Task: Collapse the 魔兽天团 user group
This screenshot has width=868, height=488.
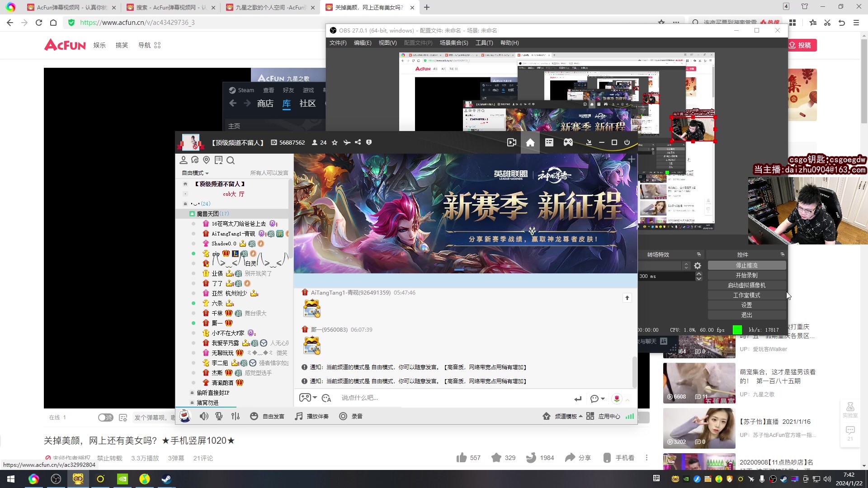Action: 208,214
